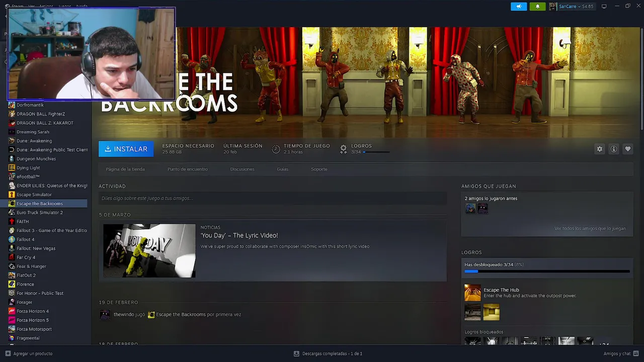This screenshot has width=644, height=362.
Task: Click the Dorfromantik game icon
Action: coord(12,105)
